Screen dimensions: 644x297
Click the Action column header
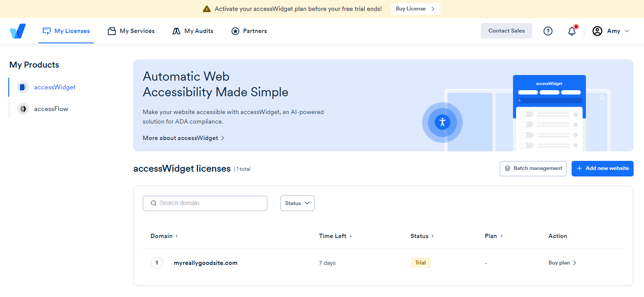[x=558, y=236]
